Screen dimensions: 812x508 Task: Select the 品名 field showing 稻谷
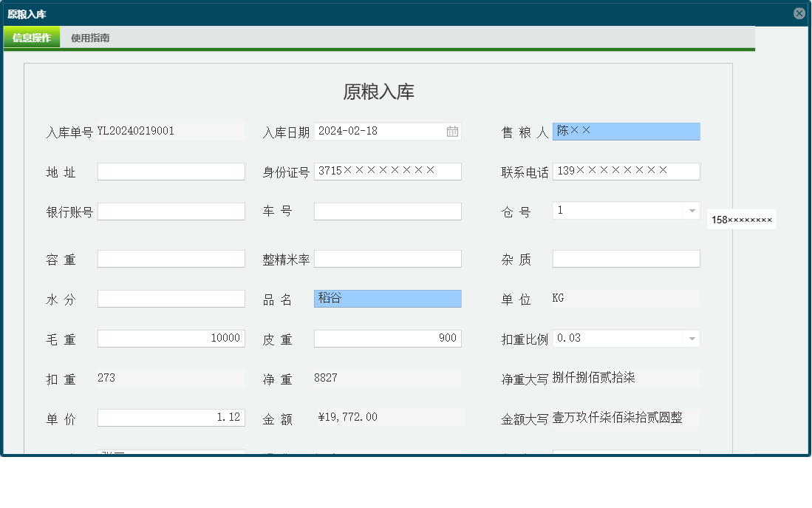(387, 298)
